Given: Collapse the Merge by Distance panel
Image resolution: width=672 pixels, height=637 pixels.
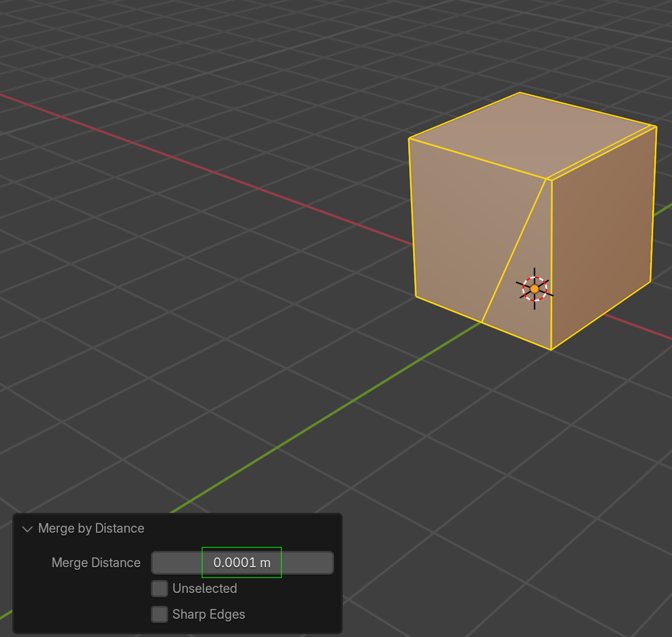Looking at the screenshot, I should 27,529.
